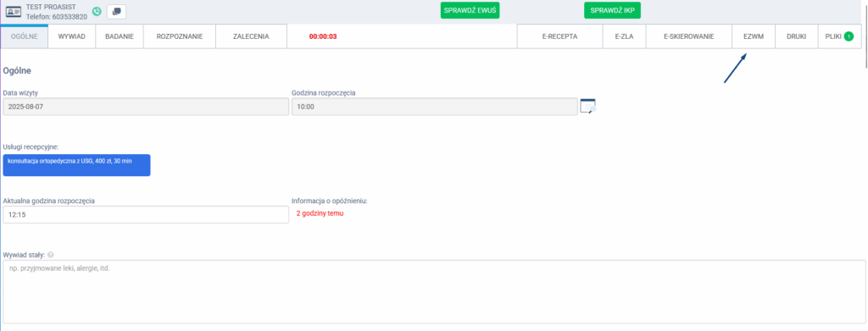Open the PLIKI tab
This screenshot has height=331, width=868.
[x=839, y=36]
